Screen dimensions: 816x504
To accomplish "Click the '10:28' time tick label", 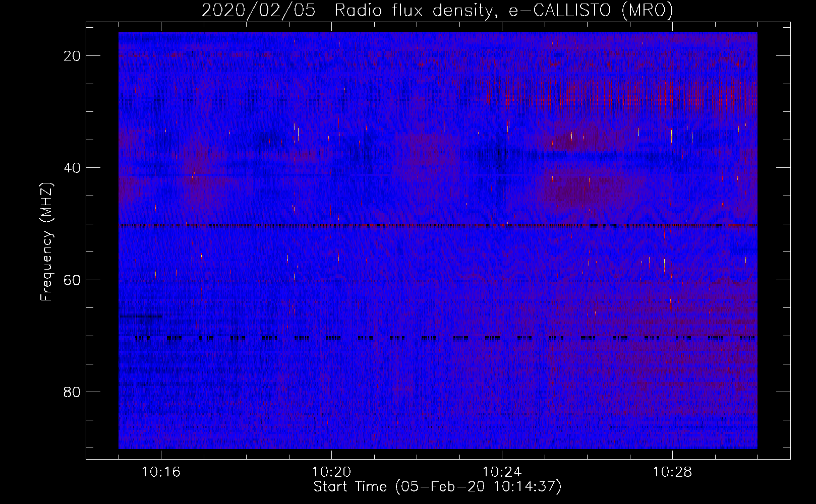I will pos(672,472).
